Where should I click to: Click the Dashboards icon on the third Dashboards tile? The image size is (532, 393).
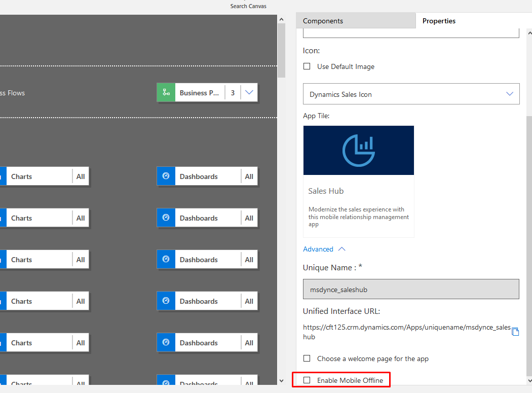point(166,259)
